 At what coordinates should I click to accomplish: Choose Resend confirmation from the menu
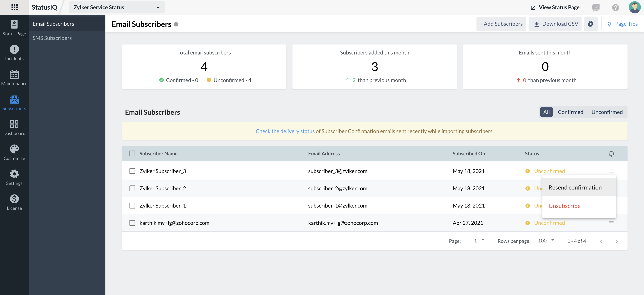click(575, 188)
